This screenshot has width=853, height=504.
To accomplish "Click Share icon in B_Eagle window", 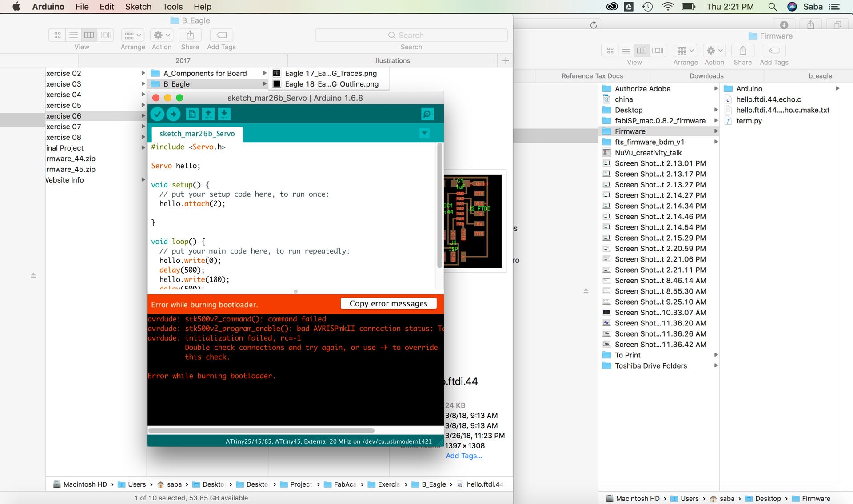I will coord(190,35).
